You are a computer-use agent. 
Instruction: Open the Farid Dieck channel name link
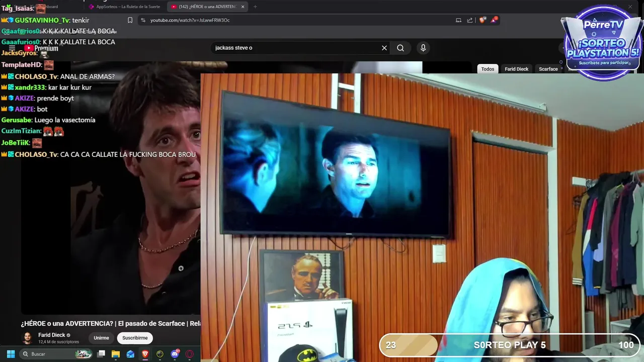coord(51,335)
